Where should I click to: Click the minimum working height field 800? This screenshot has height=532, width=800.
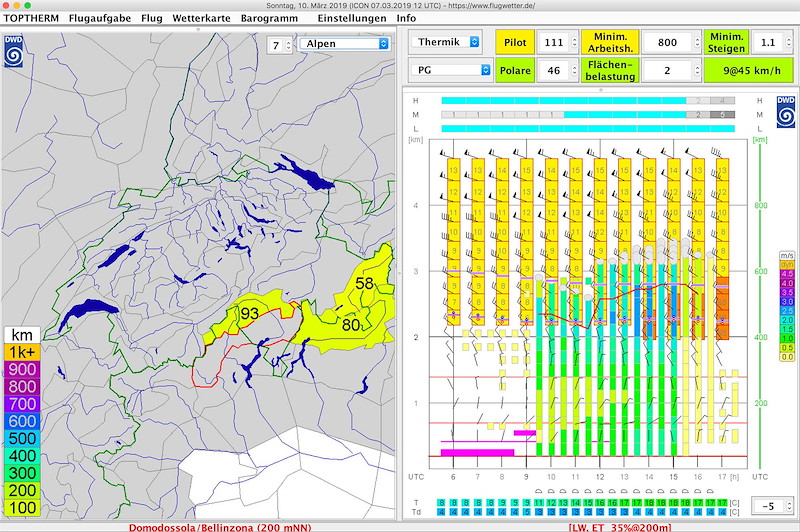667,42
